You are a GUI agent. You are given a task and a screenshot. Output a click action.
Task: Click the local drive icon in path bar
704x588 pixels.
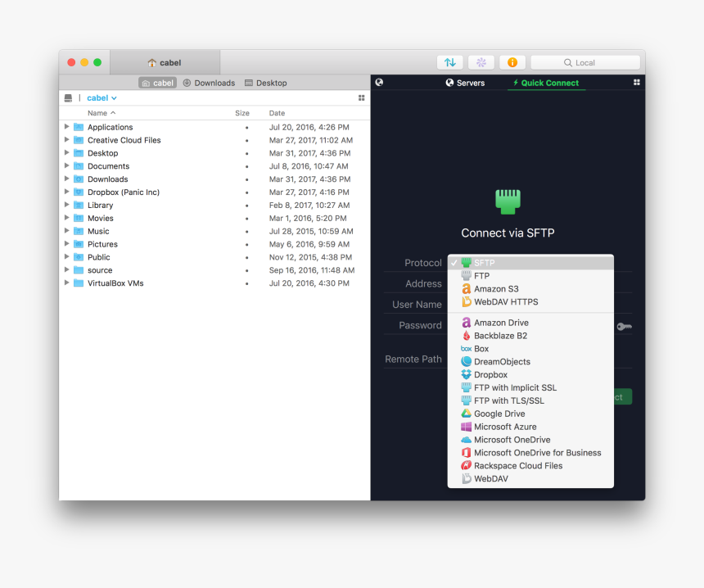(x=68, y=98)
